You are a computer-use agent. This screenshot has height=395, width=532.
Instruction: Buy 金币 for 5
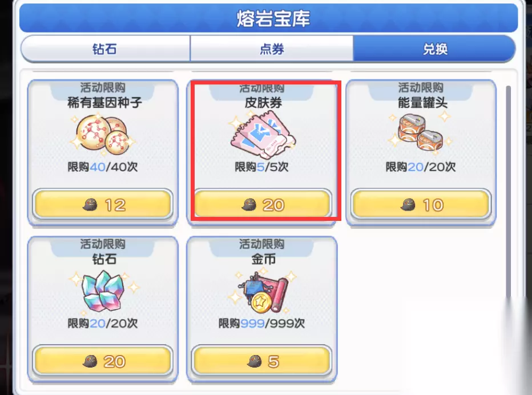coord(262,361)
